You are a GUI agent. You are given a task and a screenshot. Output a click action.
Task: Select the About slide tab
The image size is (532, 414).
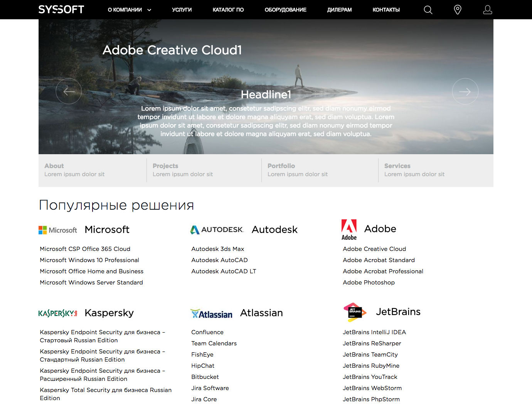[x=93, y=170]
